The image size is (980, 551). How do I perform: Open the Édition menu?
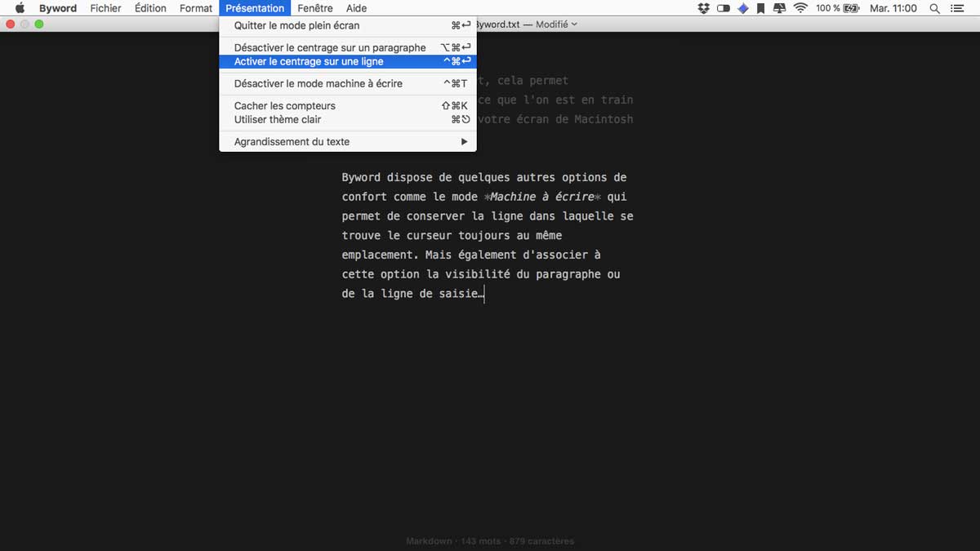point(150,8)
